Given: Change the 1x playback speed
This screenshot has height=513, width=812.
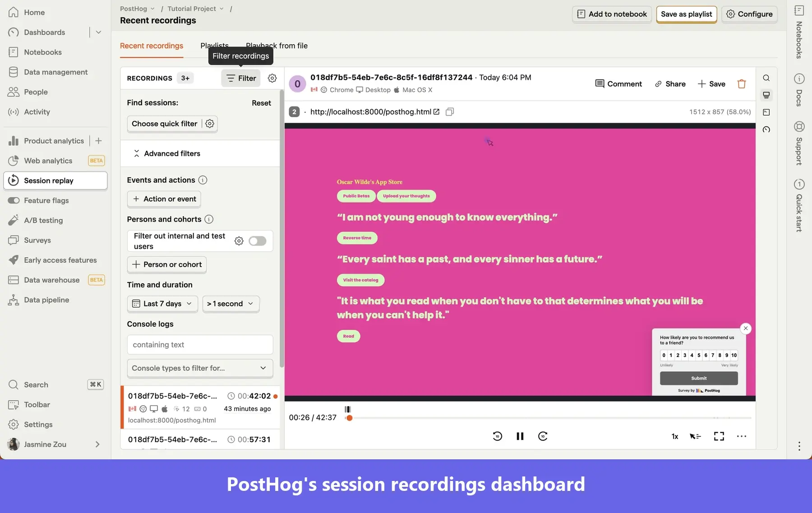Looking at the screenshot, I should [x=675, y=436].
